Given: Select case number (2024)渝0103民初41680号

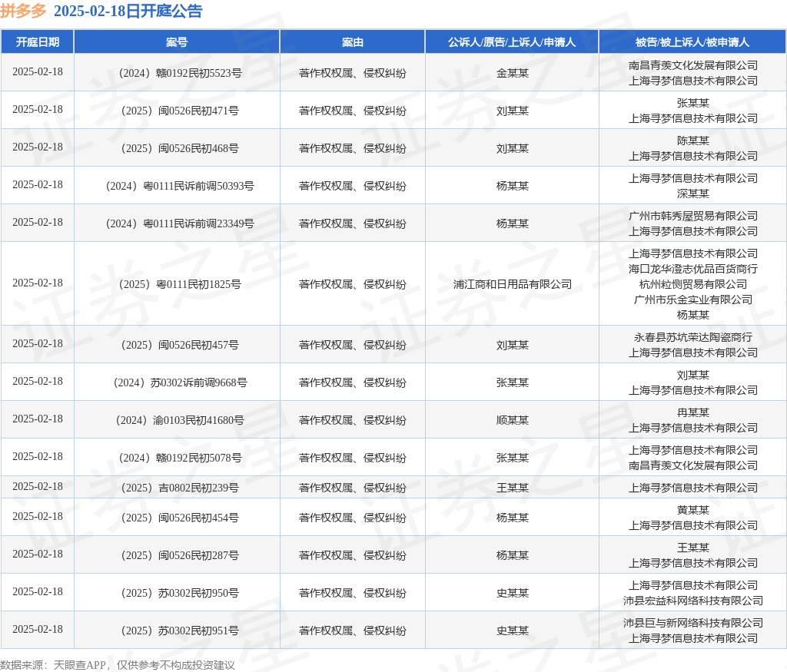Looking at the screenshot, I should click(x=180, y=420).
